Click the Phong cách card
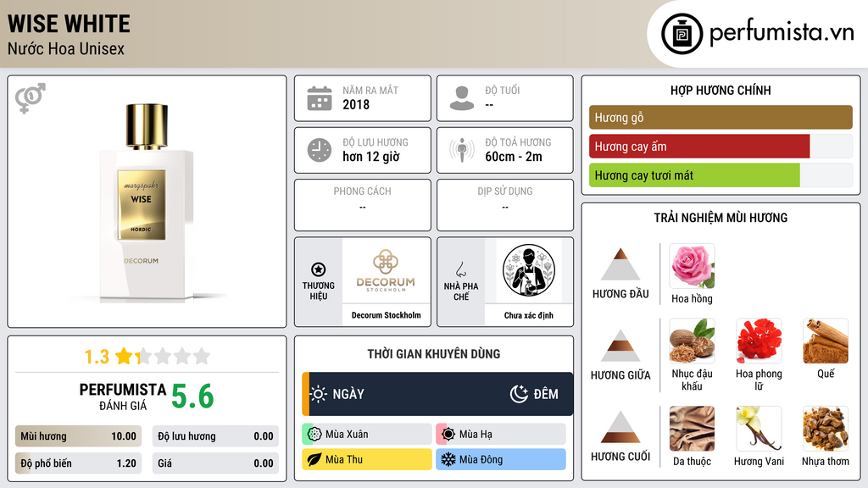The height and width of the screenshot is (488, 868). pyautogui.click(x=363, y=205)
